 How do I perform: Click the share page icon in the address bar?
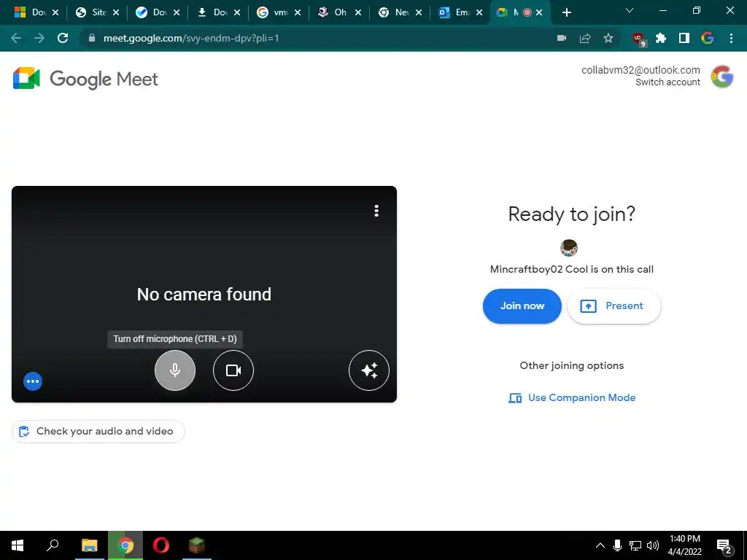click(585, 38)
